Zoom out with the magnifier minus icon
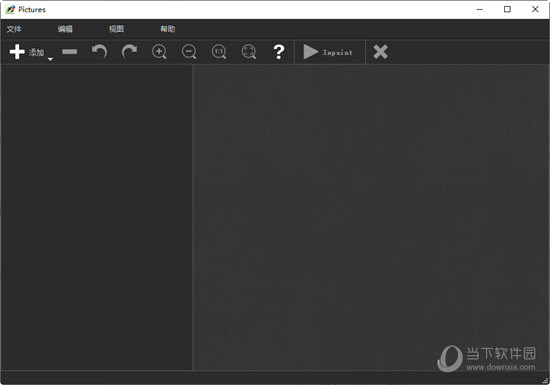 [x=189, y=52]
